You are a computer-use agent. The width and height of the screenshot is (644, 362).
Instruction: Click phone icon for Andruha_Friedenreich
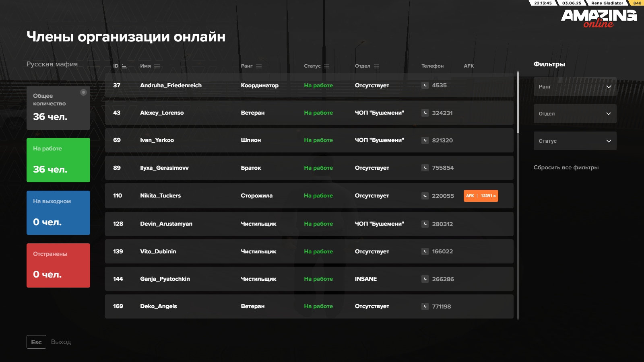[x=425, y=85]
